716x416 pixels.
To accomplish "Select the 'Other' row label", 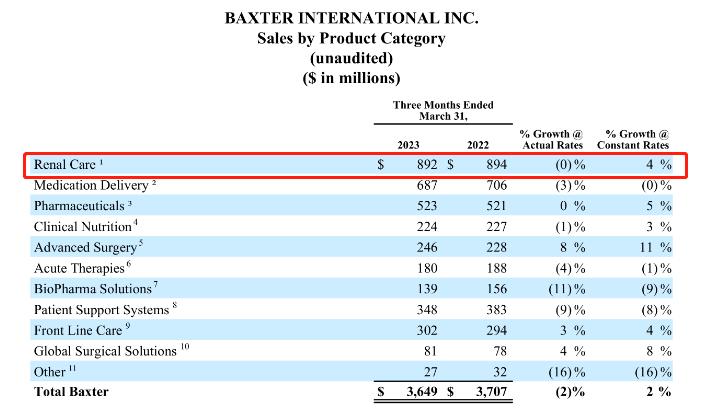I will (x=49, y=372).
